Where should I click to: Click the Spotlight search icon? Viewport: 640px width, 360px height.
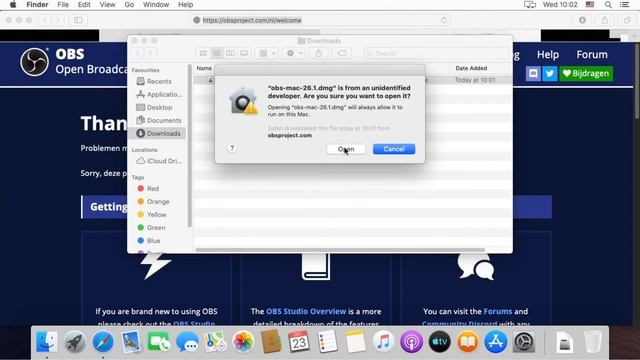608,4
